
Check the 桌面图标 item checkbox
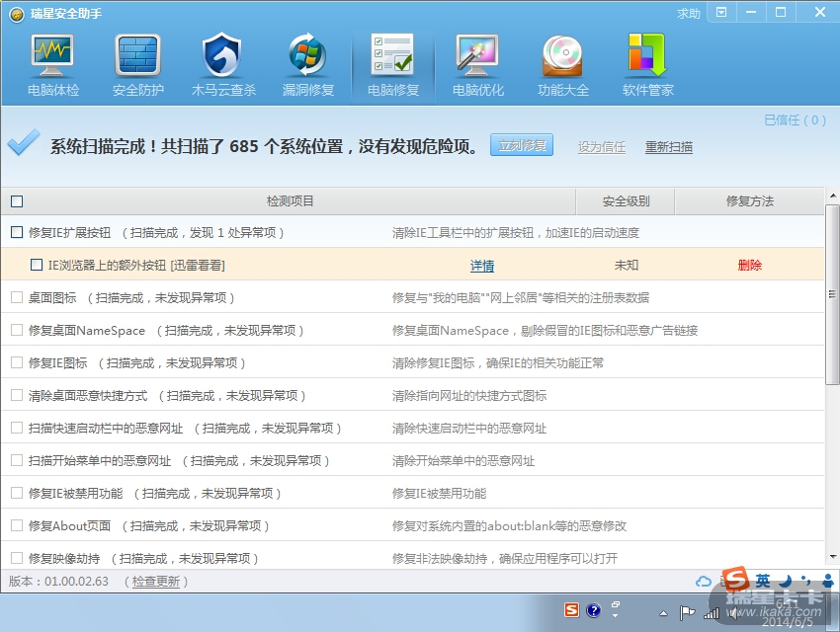click(17, 297)
